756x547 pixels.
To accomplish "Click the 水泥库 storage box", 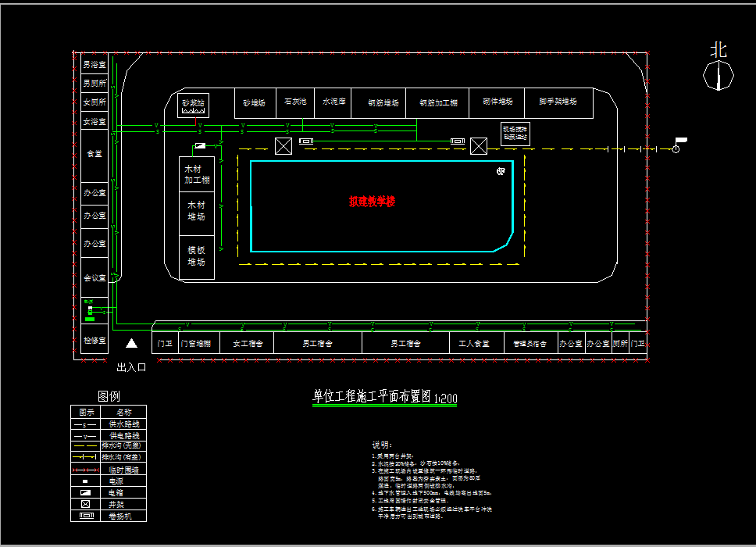I will pos(334,102).
